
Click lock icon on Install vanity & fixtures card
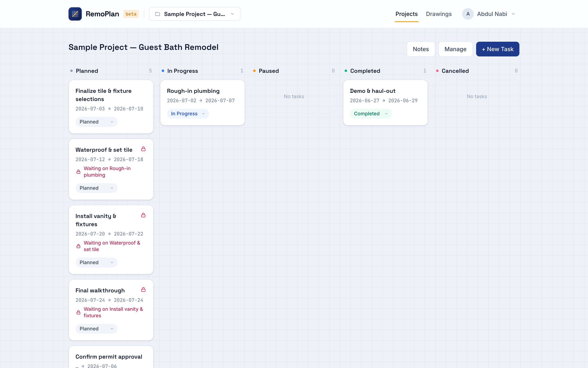[143, 215]
